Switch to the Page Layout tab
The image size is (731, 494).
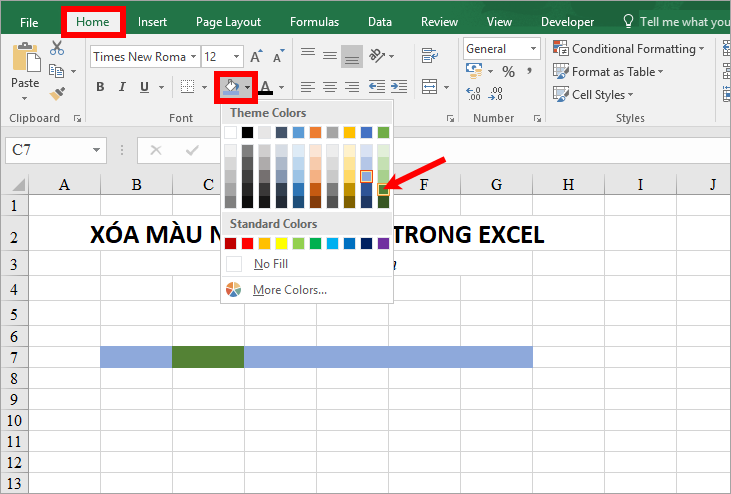click(228, 22)
